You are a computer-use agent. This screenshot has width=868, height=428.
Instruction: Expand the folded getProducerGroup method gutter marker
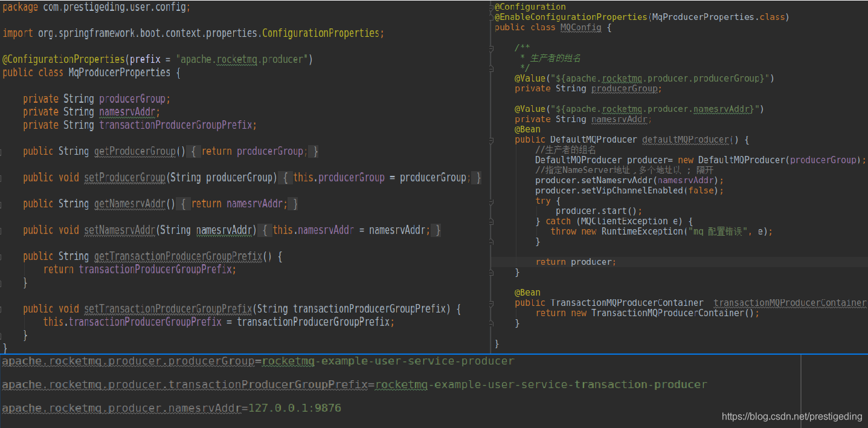point(1,152)
